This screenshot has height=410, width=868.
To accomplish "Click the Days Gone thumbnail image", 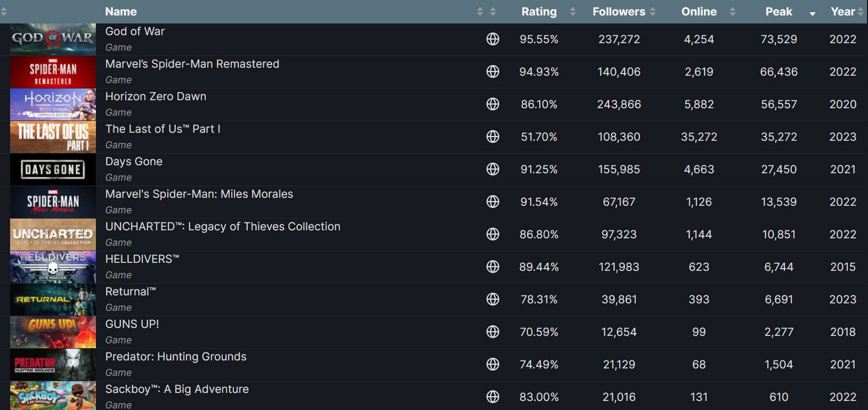I will pos(53,170).
